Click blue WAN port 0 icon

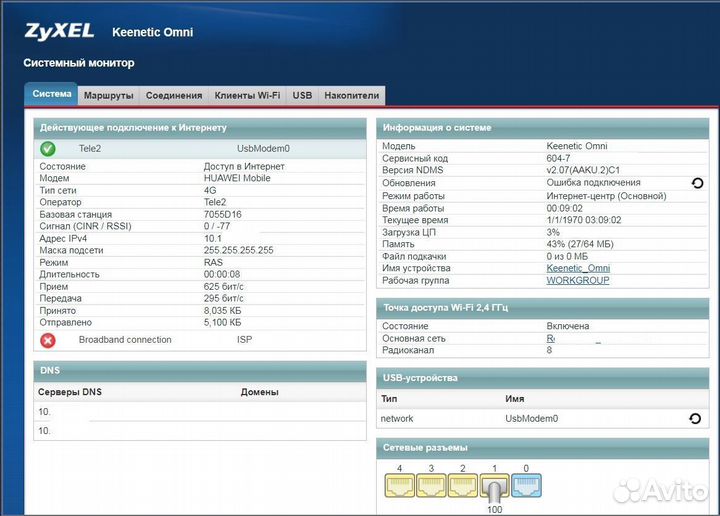[526, 486]
